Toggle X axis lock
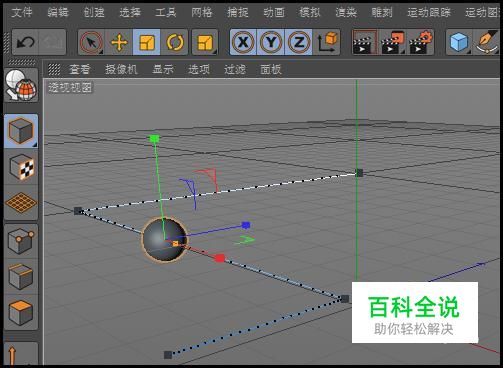The image size is (503, 368). click(243, 42)
